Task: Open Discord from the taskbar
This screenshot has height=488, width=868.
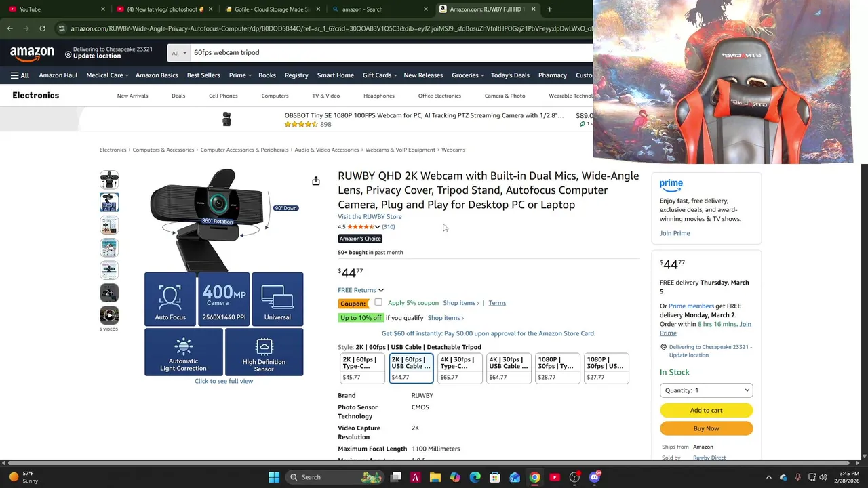Action: coord(595,477)
